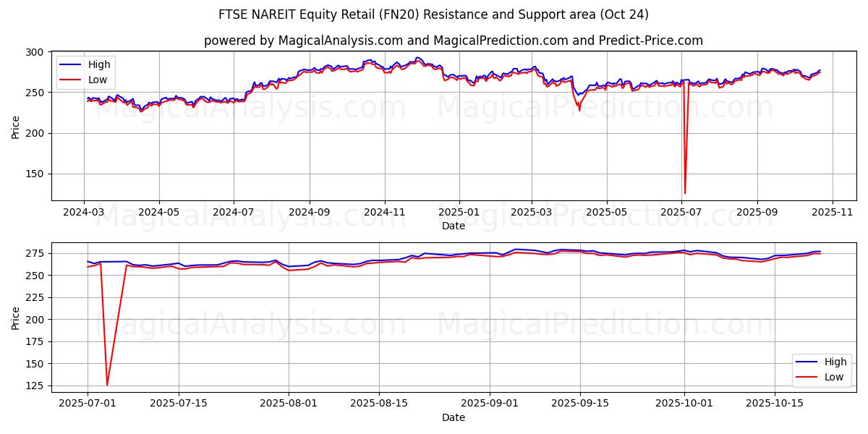Screen dimensions: 868x434
Task: Click the 2025-11 date tick on top chart
Action: 833,213
